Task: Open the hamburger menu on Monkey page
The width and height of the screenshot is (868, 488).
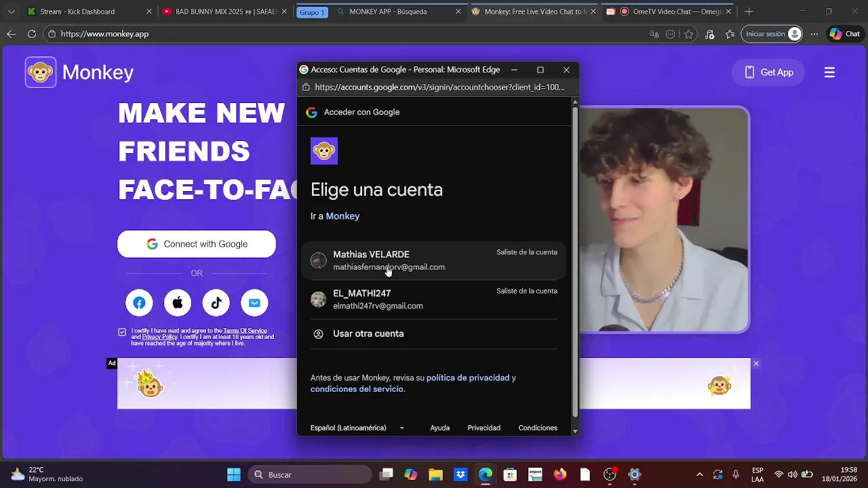Action: coord(829,73)
